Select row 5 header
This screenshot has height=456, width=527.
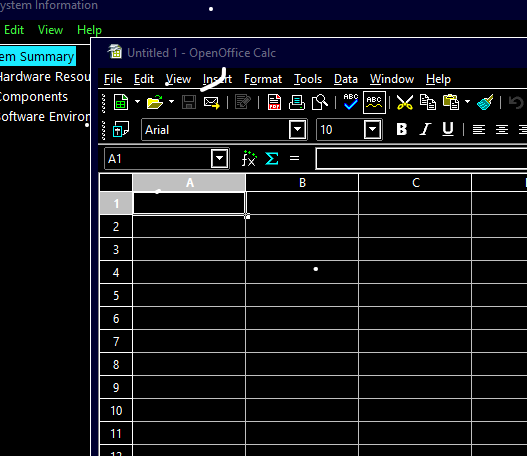(x=116, y=295)
